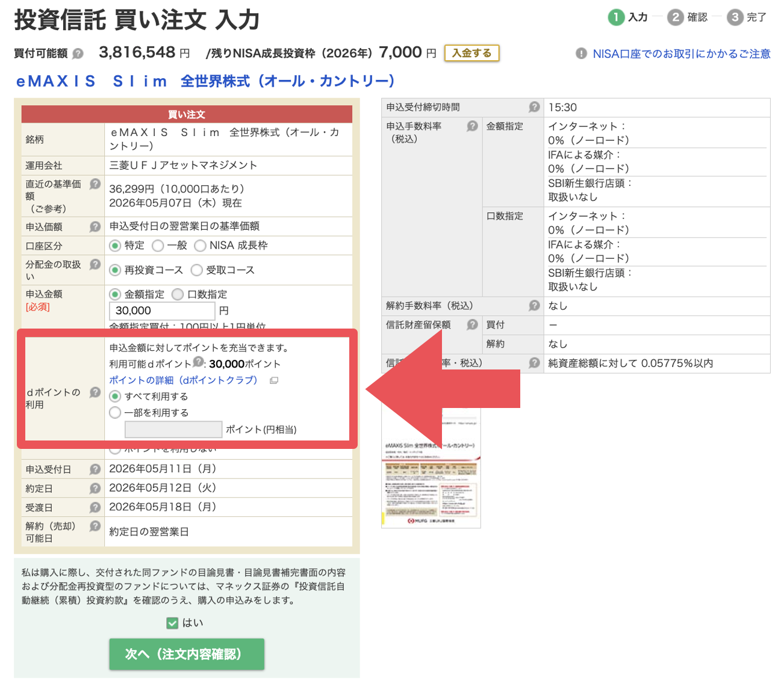This screenshot has height=686, width=784.
Task: Click 三菱UFJアセットマネジメント company cell
Action: click(229, 165)
